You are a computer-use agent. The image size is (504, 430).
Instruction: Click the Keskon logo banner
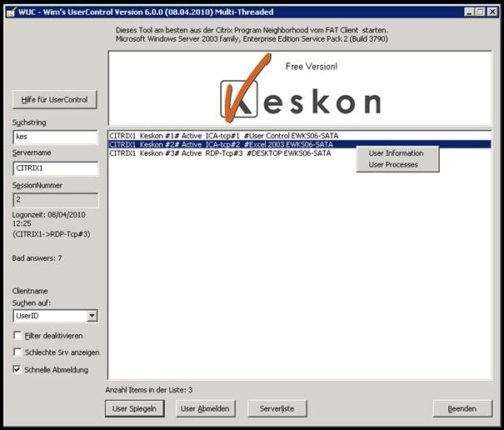click(x=300, y=88)
